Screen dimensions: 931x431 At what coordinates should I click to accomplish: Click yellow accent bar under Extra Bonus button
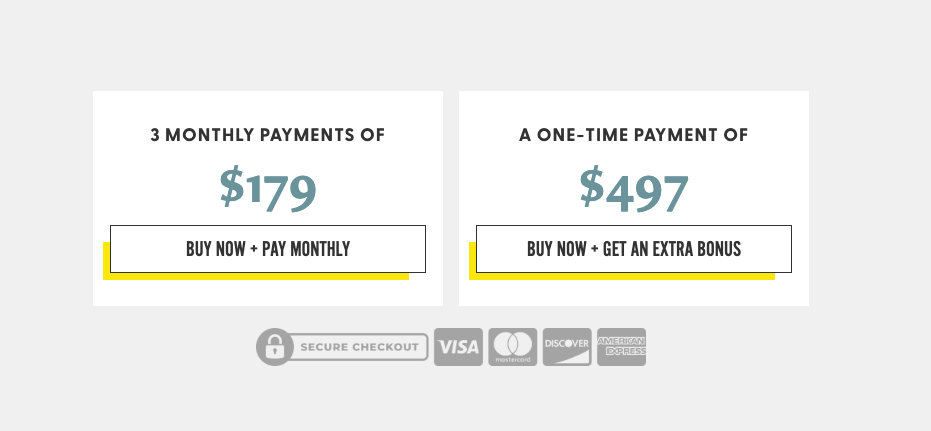click(x=622, y=277)
